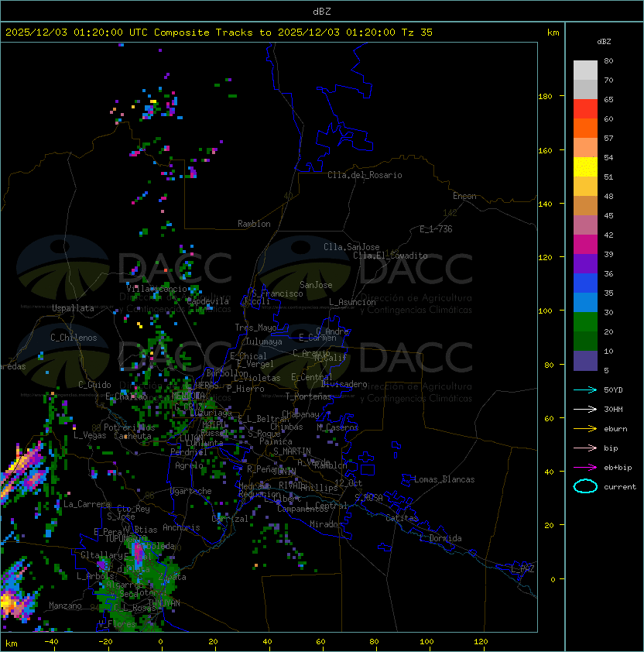Click the 'L_PAZ' map label
Viewport: 644px width, 652px height.
coord(522,569)
